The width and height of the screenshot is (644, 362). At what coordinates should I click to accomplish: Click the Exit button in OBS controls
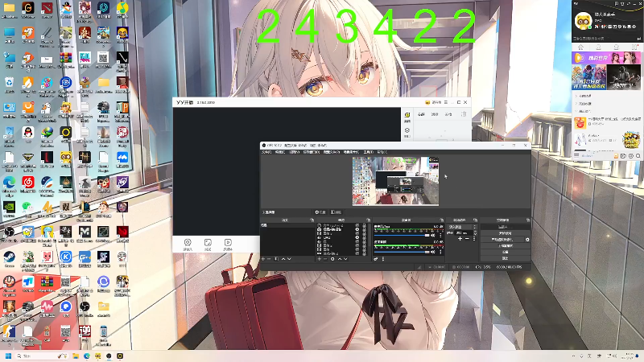click(506, 258)
